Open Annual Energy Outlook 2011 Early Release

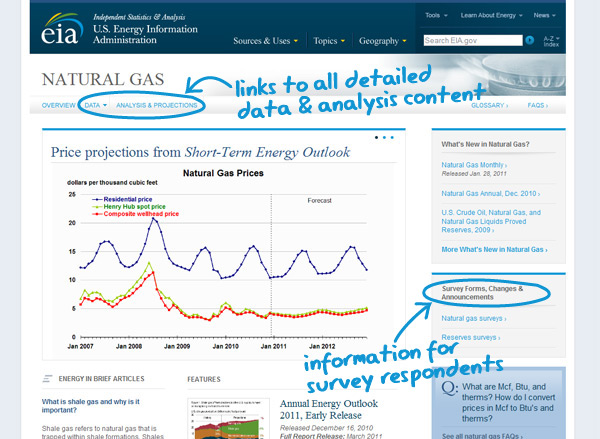click(x=329, y=409)
